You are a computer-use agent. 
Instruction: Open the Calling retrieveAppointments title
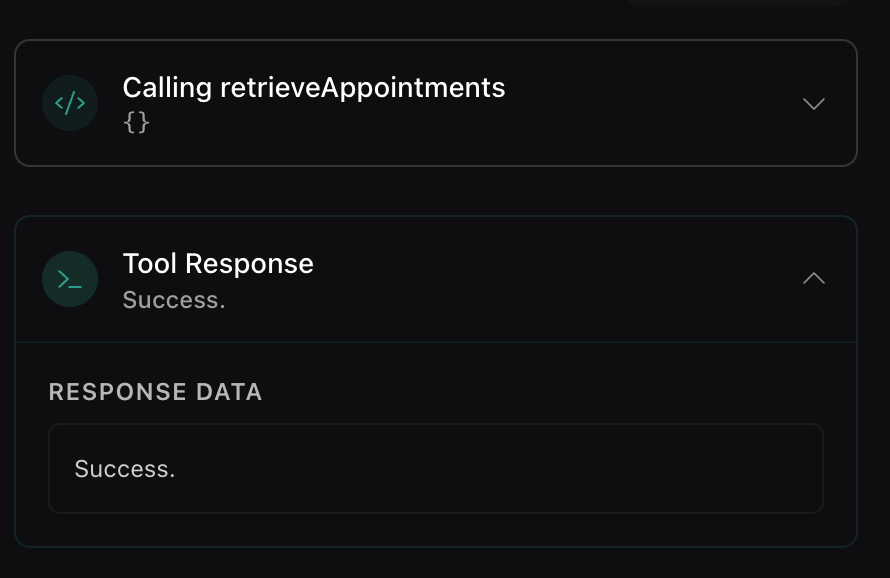click(314, 88)
